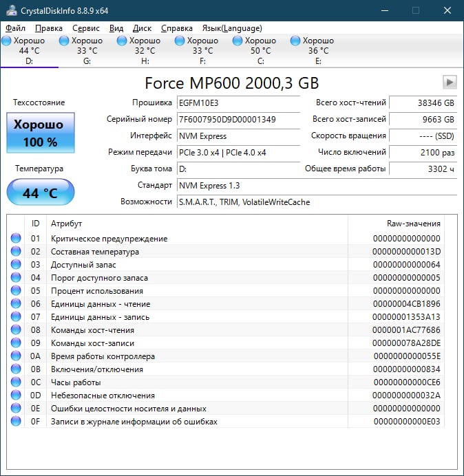Click status circle for attribute 03
The width and height of the screenshot is (464, 476).
pos(16,264)
